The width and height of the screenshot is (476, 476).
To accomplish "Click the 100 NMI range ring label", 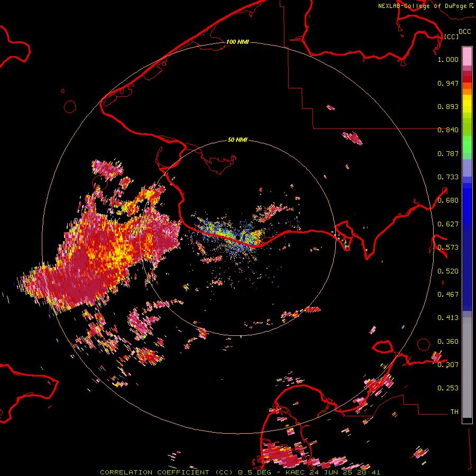I will pyautogui.click(x=237, y=42).
